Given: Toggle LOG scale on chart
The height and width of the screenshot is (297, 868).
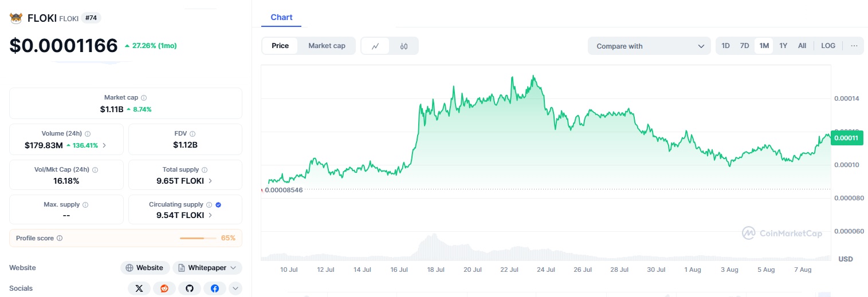Looking at the screenshot, I should pos(828,46).
